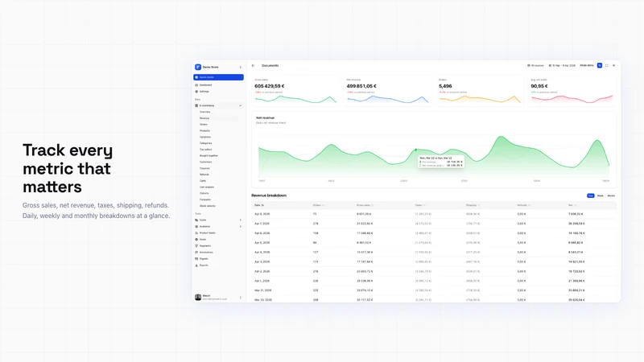644x362 pixels.
Task: Sort table by Refunds column header
Action: click(523, 205)
